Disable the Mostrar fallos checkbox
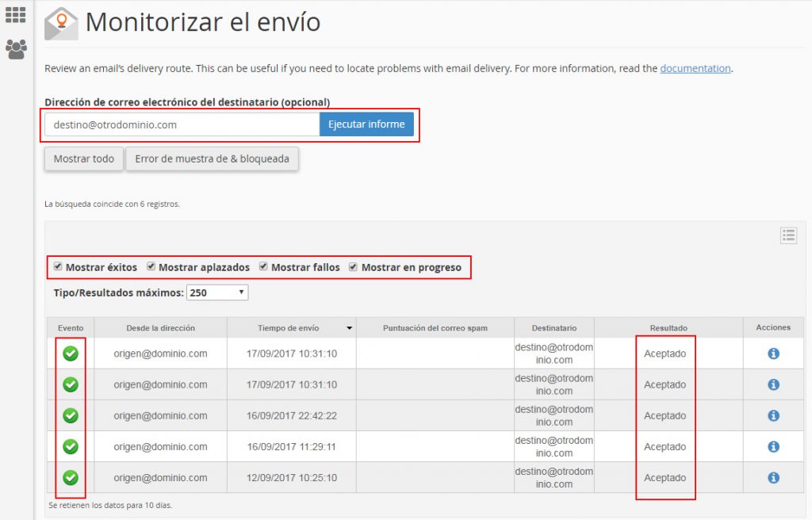 262,266
